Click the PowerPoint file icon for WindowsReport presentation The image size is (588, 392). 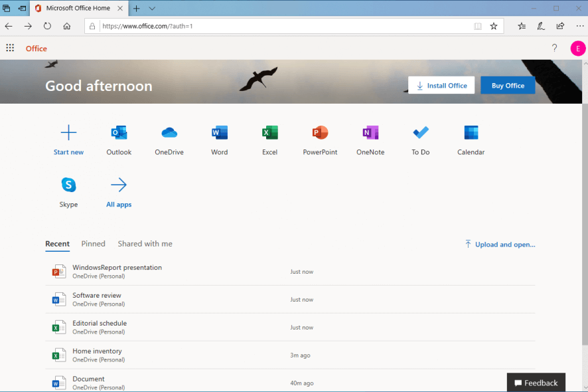click(x=59, y=272)
